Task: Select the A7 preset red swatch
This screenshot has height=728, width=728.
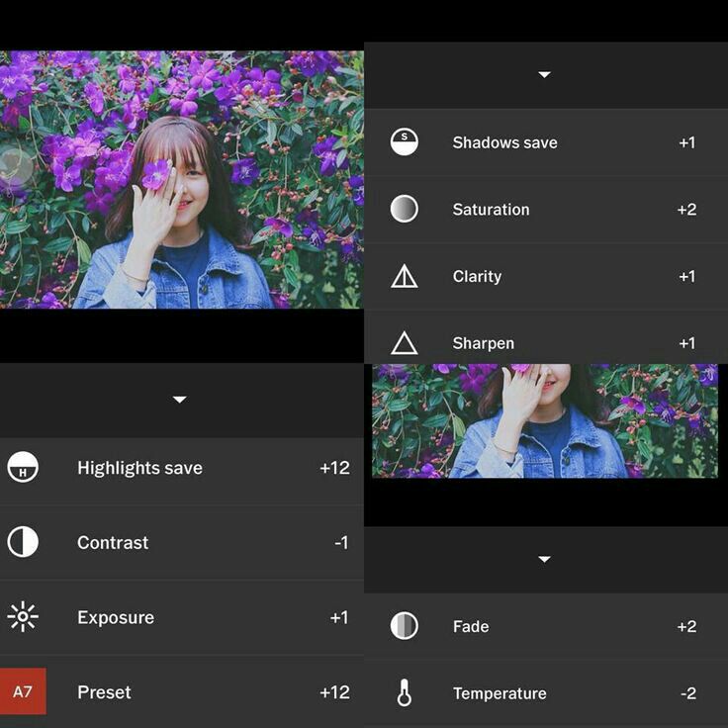Action: pos(23,691)
